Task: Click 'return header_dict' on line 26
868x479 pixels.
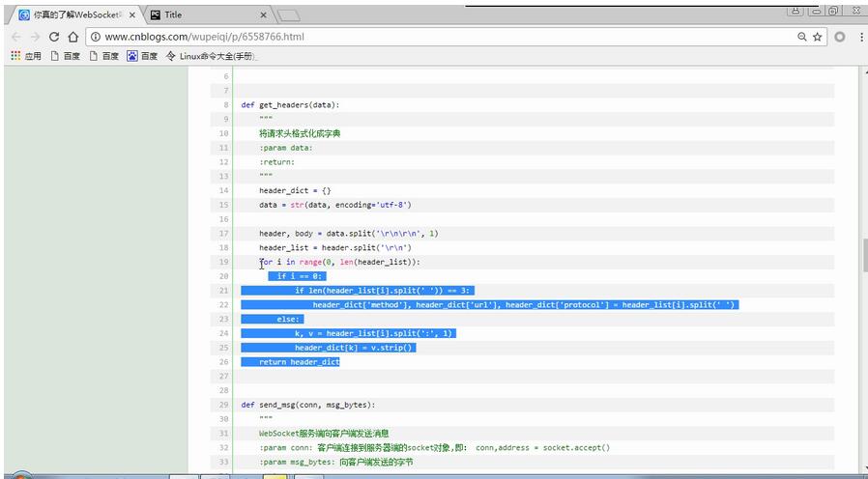Action: pyautogui.click(x=300, y=362)
